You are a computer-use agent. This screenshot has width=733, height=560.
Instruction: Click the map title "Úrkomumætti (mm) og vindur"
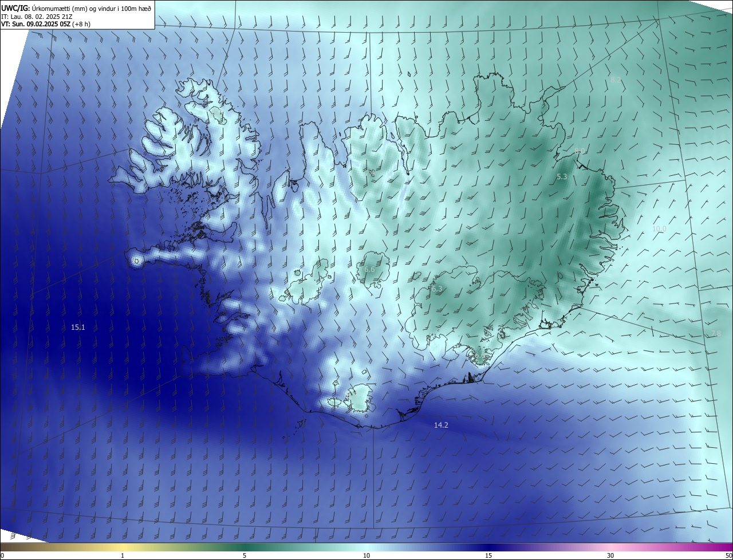(x=73, y=8)
